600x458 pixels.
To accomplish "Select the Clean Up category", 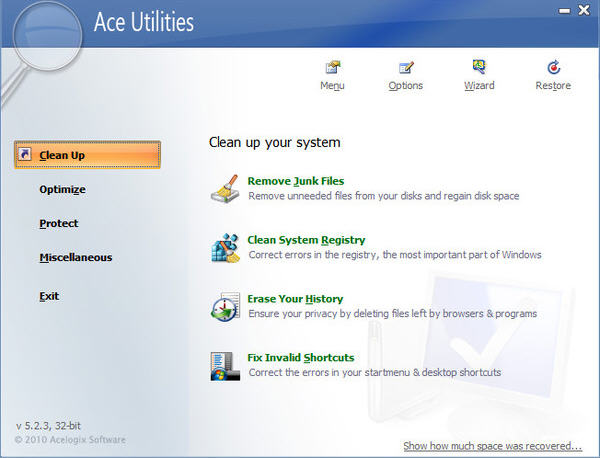I will point(87,155).
